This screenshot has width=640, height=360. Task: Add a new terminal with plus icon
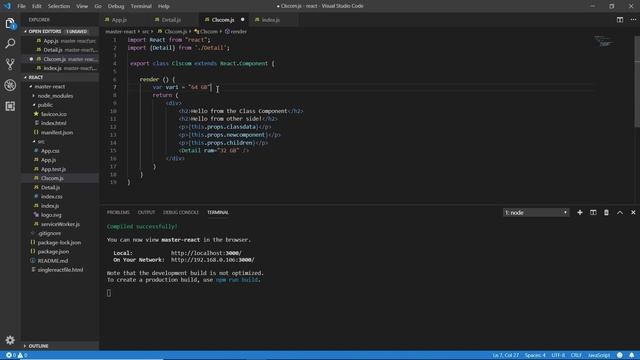tap(580, 212)
